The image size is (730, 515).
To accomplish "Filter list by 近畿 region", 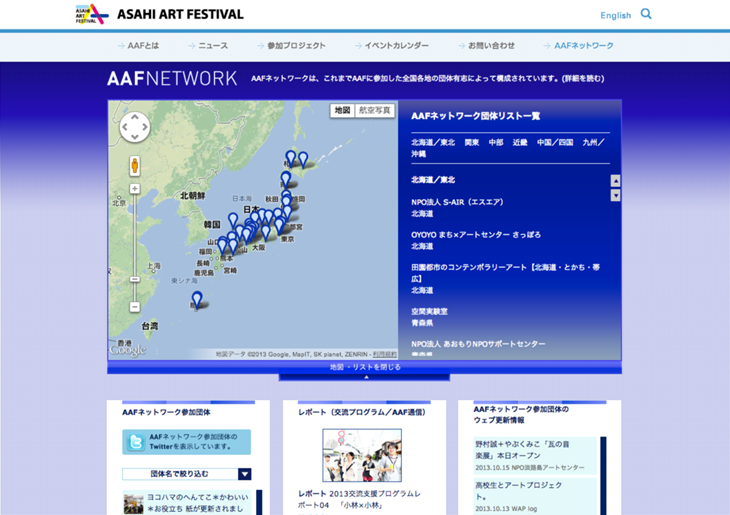I will tap(520, 142).
